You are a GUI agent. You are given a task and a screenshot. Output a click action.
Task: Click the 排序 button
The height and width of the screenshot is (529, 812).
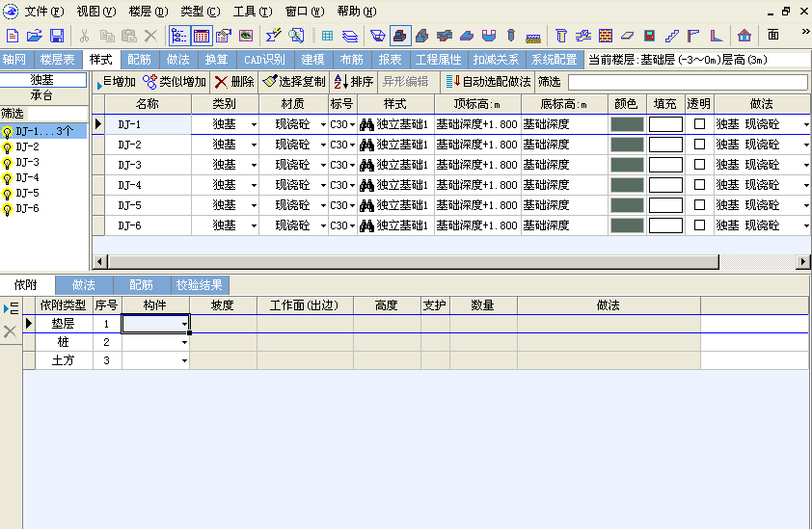point(354,82)
